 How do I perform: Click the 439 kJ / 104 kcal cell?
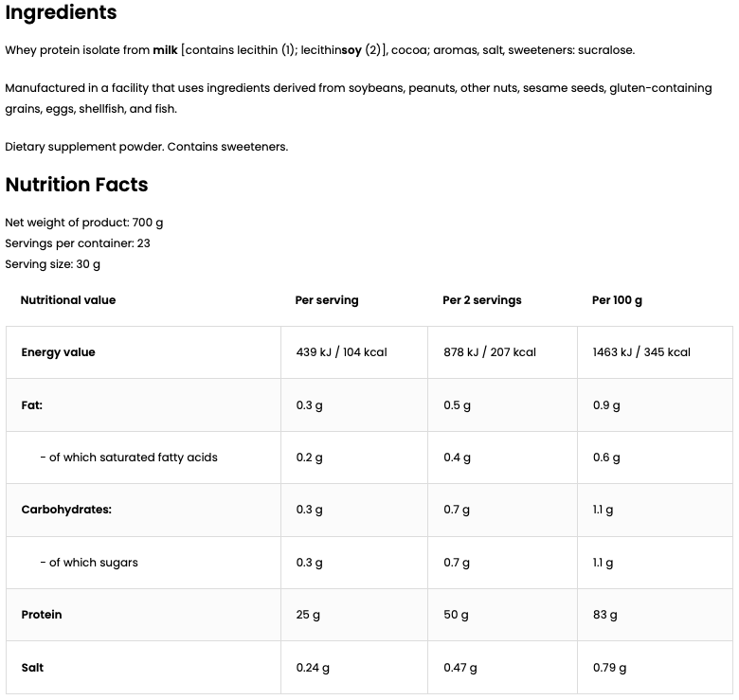pyautogui.click(x=342, y=352)
